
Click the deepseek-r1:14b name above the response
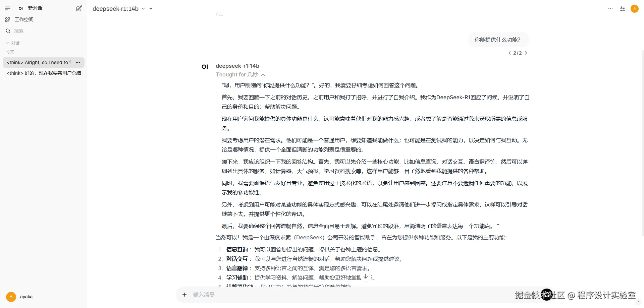pyautogui.click(x=237, y=66)
